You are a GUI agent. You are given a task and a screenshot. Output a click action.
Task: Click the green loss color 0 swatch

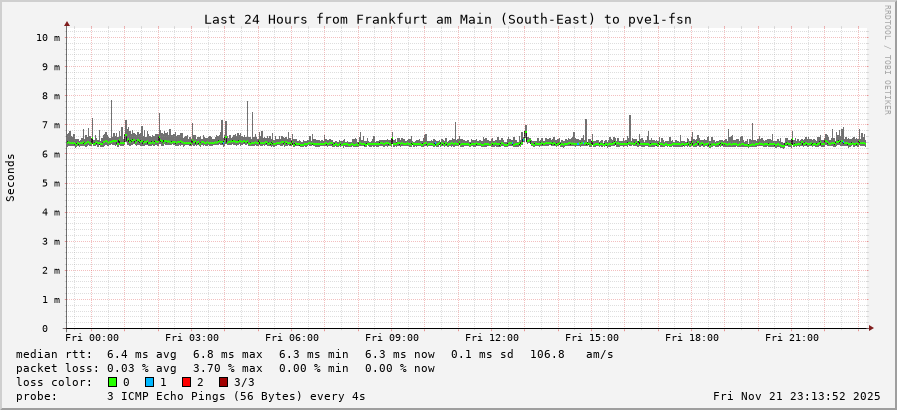(112, 382)
